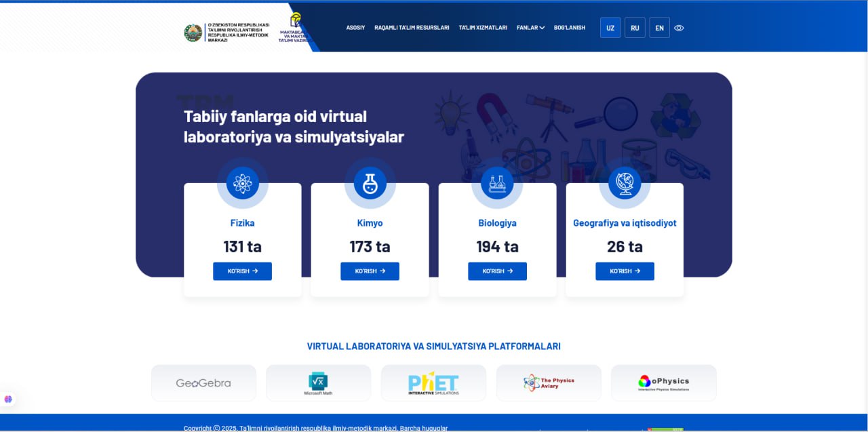Open the Uzbekistan emblem logo

pos(193,33)
